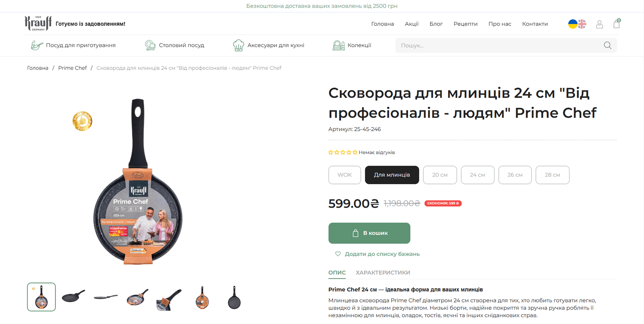Select the 28 см size option
This screenshot has height=324, width=644.
[552, 175]
